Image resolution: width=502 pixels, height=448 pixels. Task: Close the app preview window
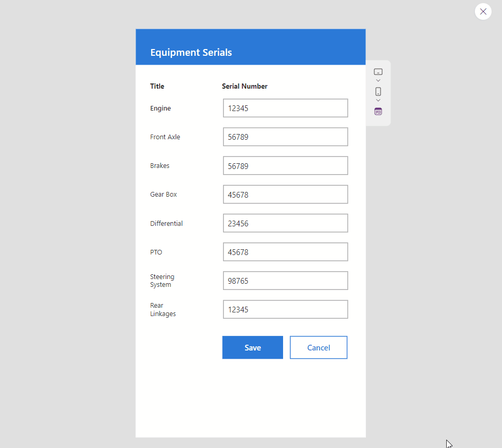tap(483, 11)
